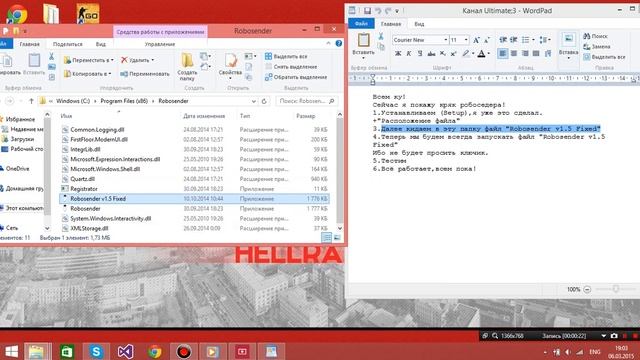
Task: Click Explorer search field Поиск
Action: [306, 101]
